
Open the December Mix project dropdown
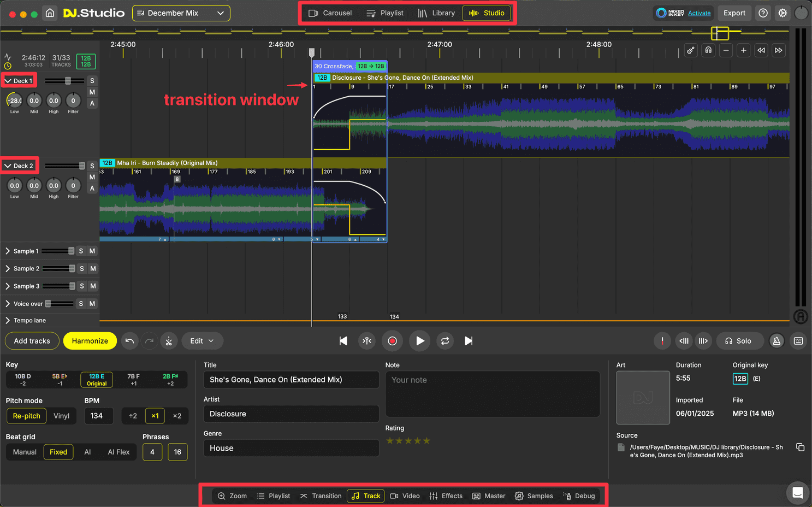[181, 13]
